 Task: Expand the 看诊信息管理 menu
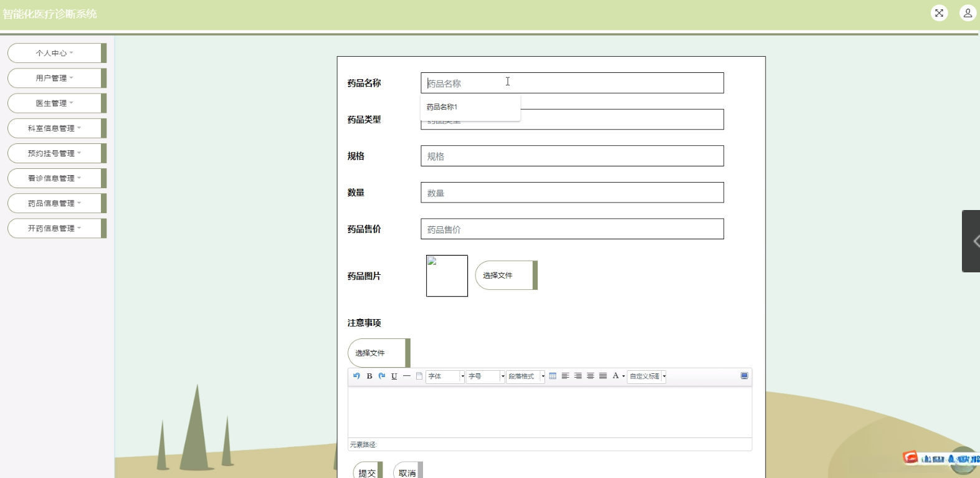[x=57, y=178]
